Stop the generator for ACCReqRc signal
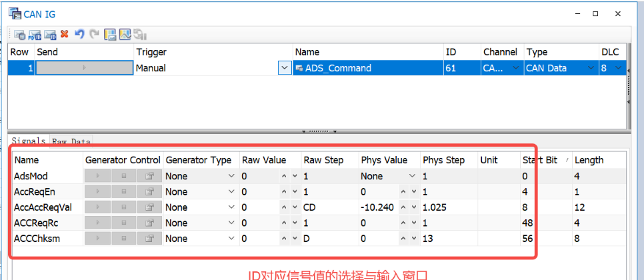Viewport: 644px width, 280px height. pos(123,223)
